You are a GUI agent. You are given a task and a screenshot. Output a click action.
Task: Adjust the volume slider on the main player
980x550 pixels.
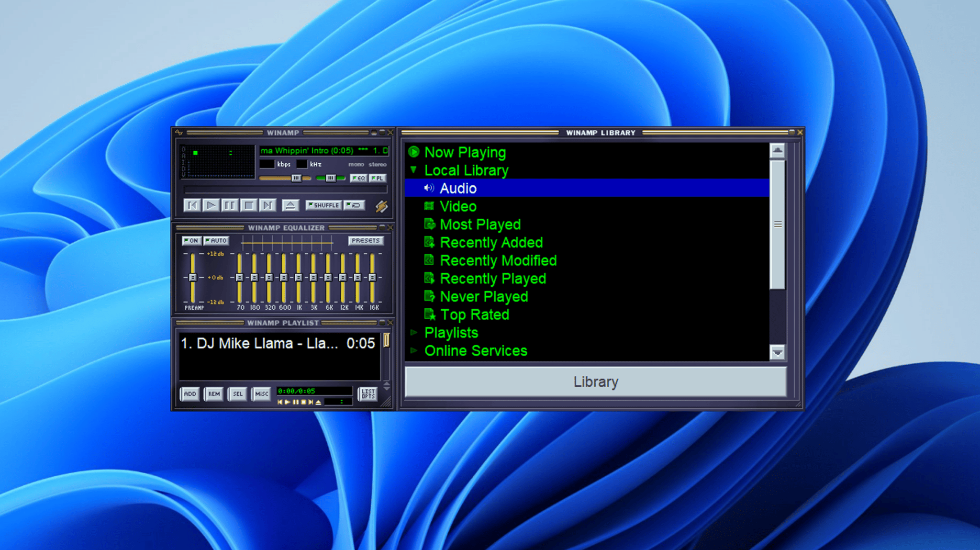pyautogui.click(x=295, y=178)
